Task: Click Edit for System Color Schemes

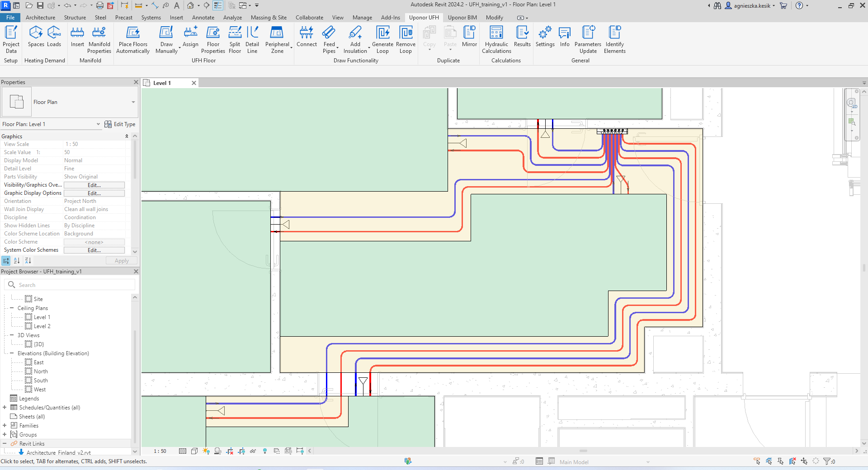Action: click(94, 250)
